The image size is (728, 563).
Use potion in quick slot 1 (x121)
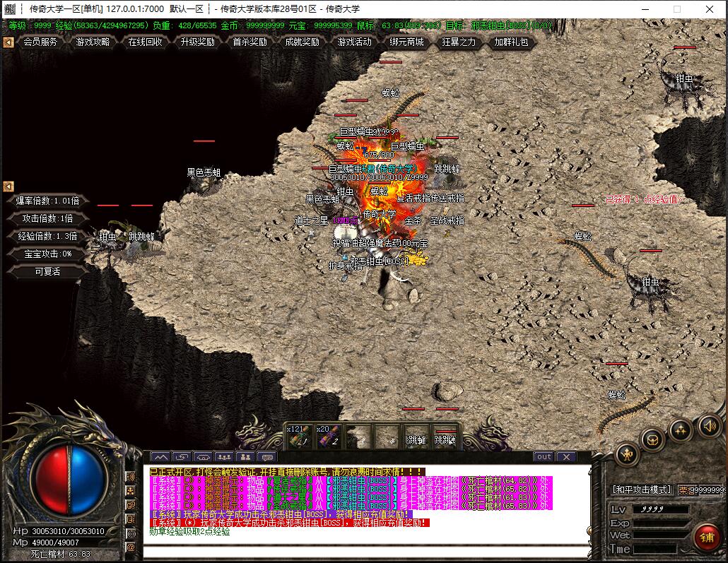tap(298, 437)
